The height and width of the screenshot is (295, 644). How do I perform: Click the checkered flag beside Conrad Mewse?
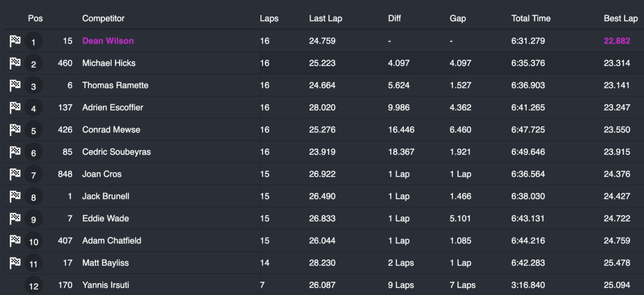click(15, 130)
